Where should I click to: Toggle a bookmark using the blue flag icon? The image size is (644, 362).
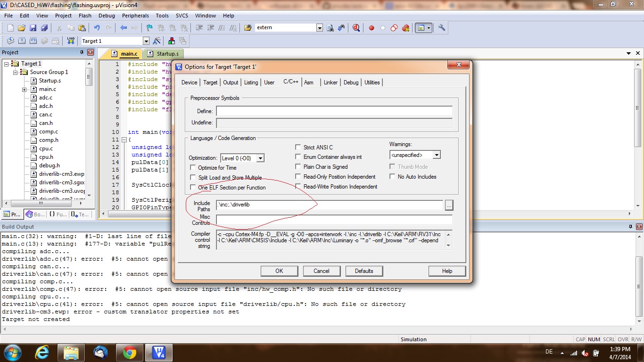click(149, 27)
